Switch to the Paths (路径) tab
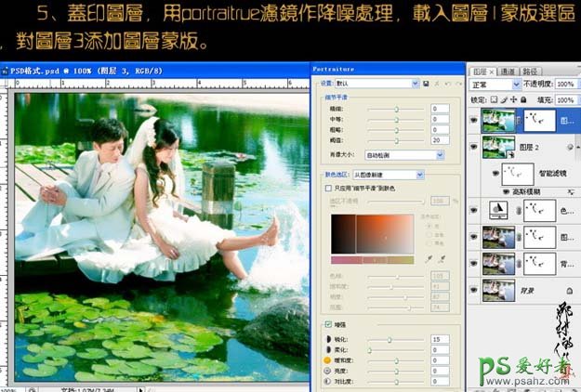The image size is (581, 392). click(531, 71)
